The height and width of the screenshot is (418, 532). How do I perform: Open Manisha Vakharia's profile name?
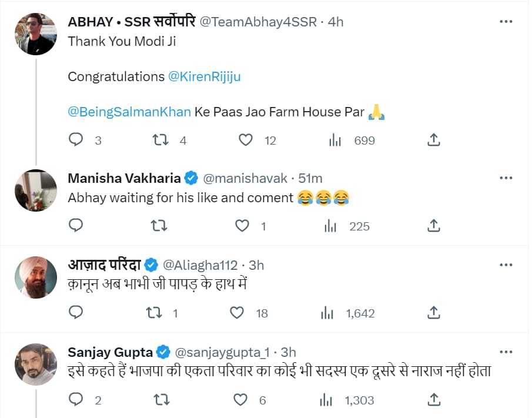(x=124, y=178)
